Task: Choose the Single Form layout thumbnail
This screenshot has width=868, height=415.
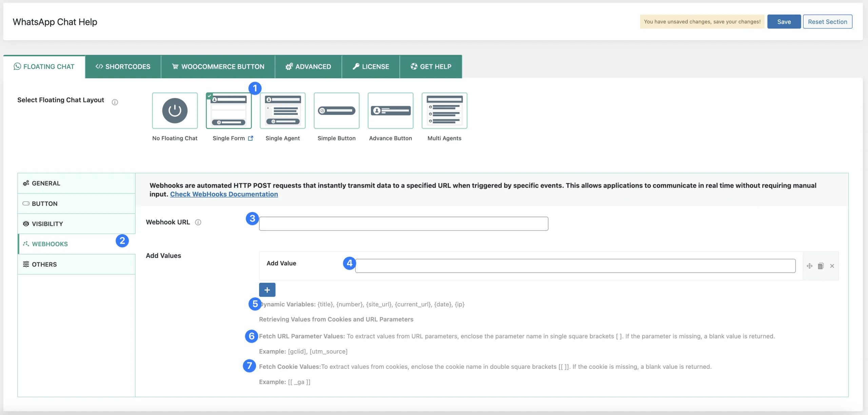Action: (229, 111)
